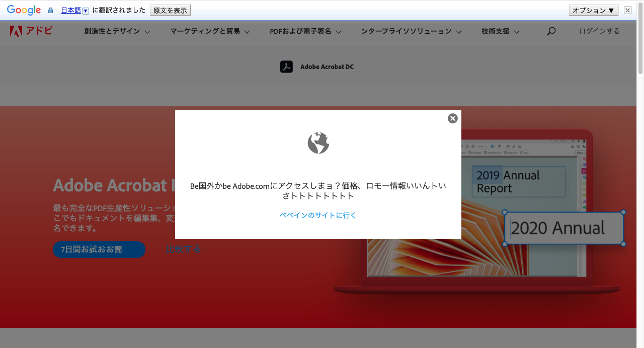Click the Adobe logo in the header
644x348 pixels.
tap(31, 31)
